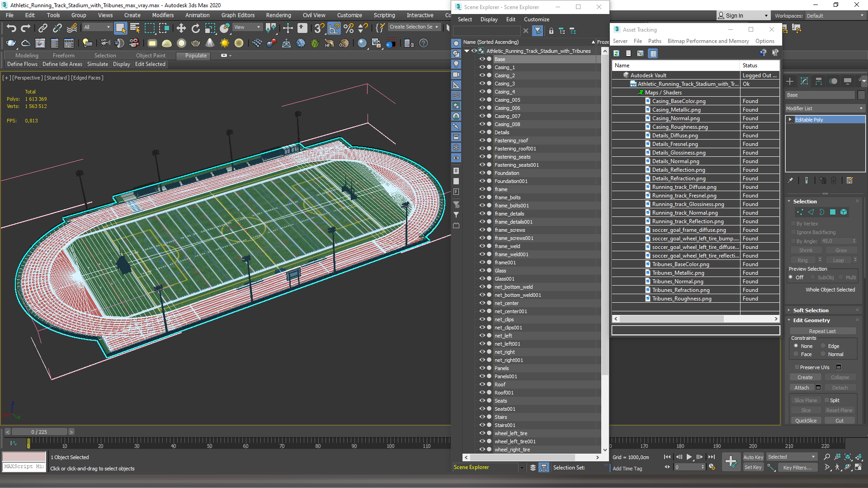Select the Move tool (cross arrows)

181,28
